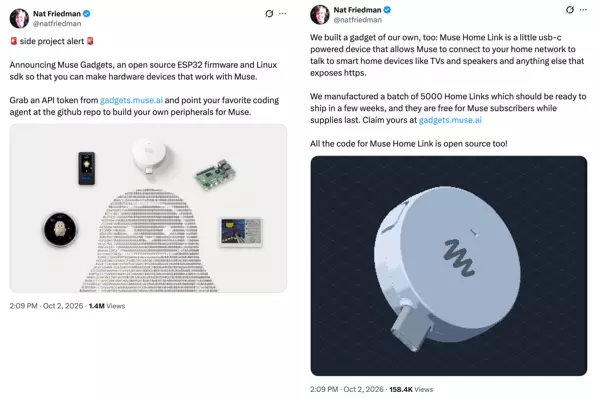Click the right tweet timestamp Oct 2, 2026
Image resolution: width=600 pixels, height=398 pixels.
(363, 389)
